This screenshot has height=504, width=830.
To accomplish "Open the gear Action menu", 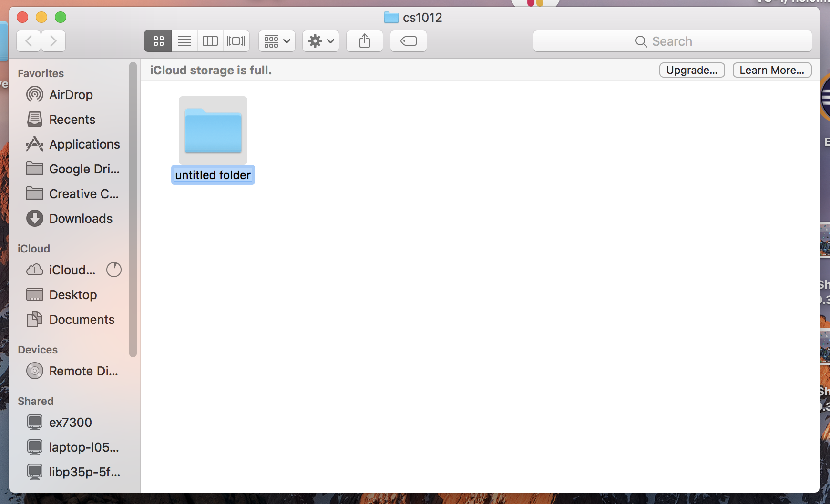I will 321,41.
